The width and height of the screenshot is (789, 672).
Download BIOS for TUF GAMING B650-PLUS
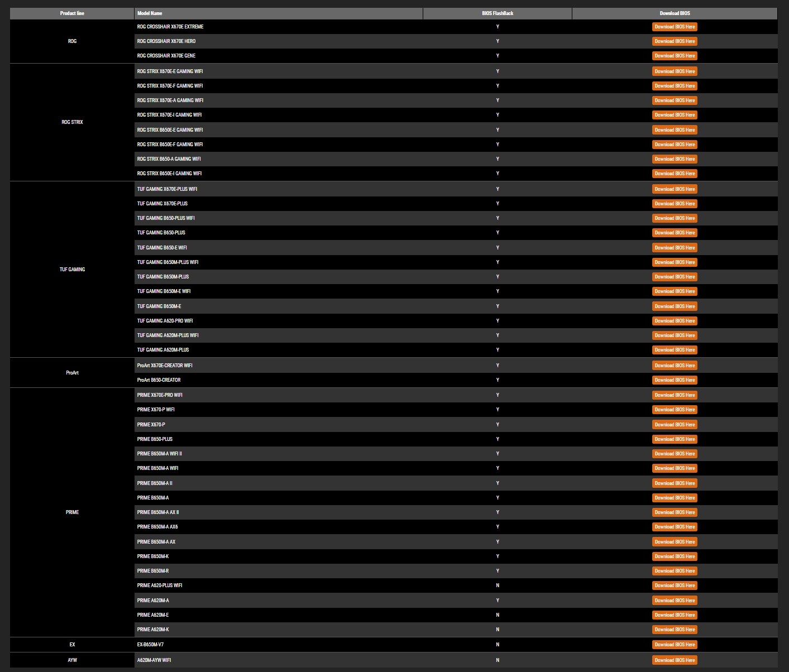tap(675, 233)
